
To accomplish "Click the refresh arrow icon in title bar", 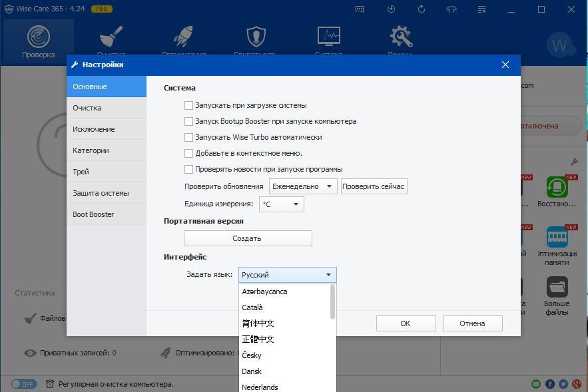I will tap(421, 9).
